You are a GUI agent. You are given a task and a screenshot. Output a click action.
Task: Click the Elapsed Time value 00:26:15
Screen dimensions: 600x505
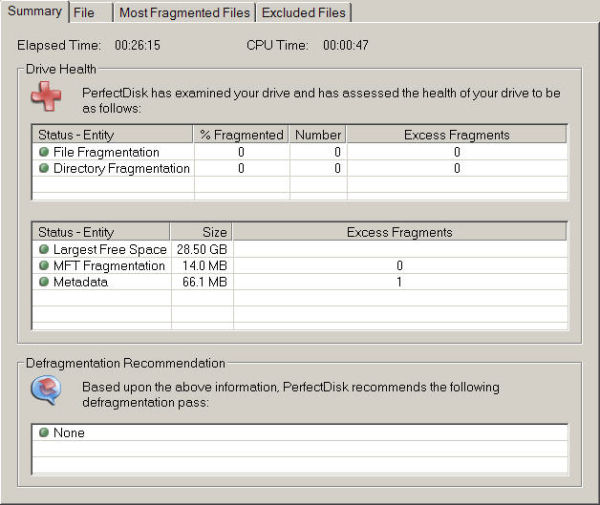tap(137, 45)
